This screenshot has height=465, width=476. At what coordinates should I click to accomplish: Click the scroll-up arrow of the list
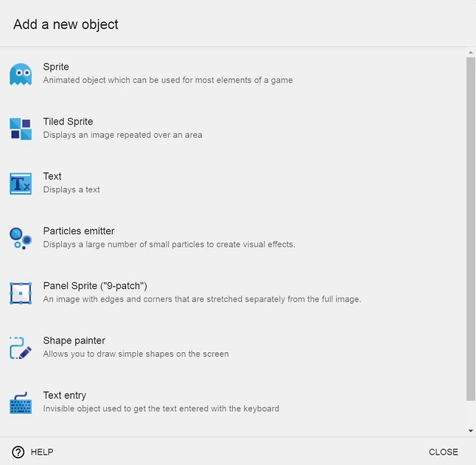click(471, 52)
